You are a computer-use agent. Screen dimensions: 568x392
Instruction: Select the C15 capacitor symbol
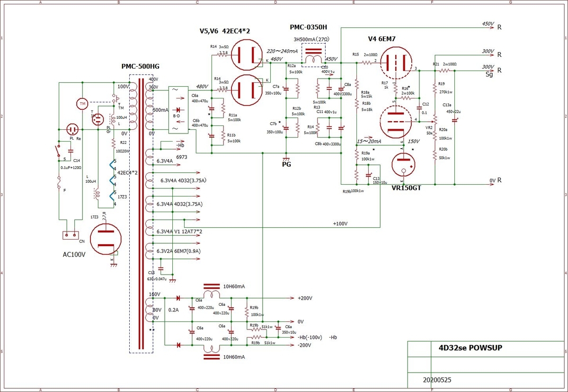click(x=161, y=268)
